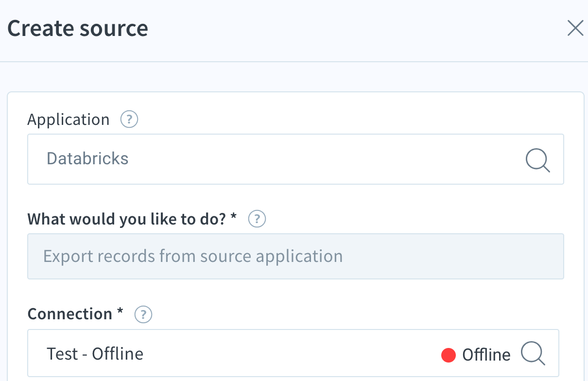
Task: Focus the 'Test - Offline' connection name text
Action: pos(95,354)
